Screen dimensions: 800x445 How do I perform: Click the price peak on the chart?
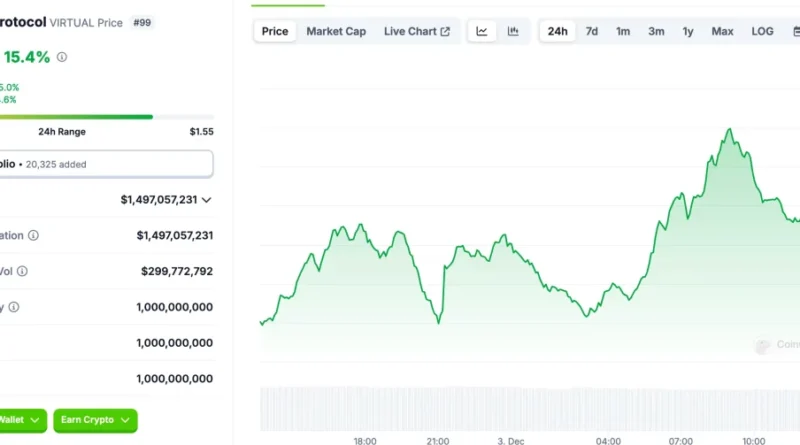[730, 129]
